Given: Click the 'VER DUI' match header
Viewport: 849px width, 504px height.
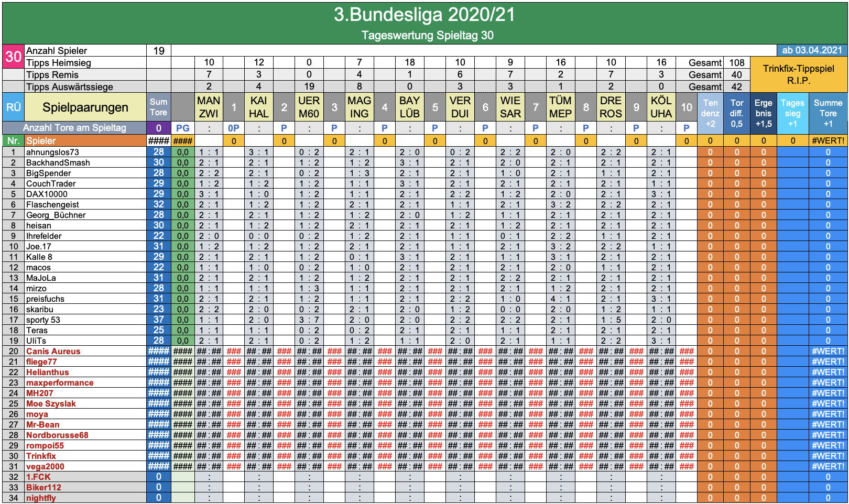Looking at the screenshot, I should click(x=460, y=107).
